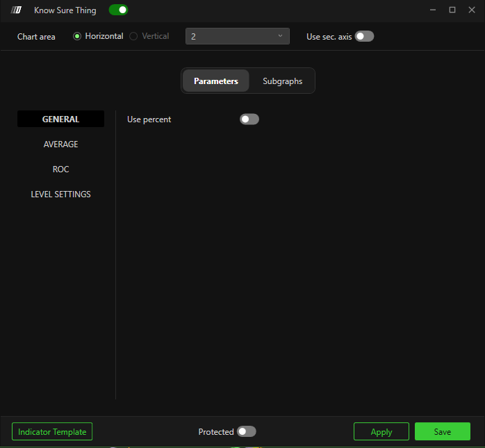The height and width of the screenshot is (448, 485).
Task: Select the Vertical chart area option
Action: pyautogui.click(x=133, y=36)
